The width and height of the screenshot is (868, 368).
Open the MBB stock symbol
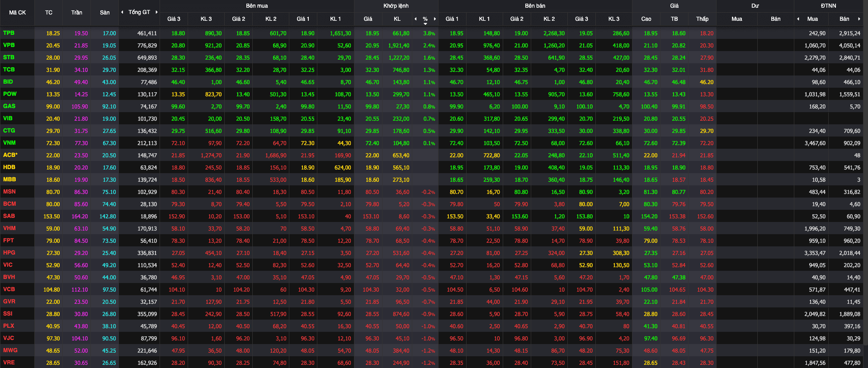9,179
